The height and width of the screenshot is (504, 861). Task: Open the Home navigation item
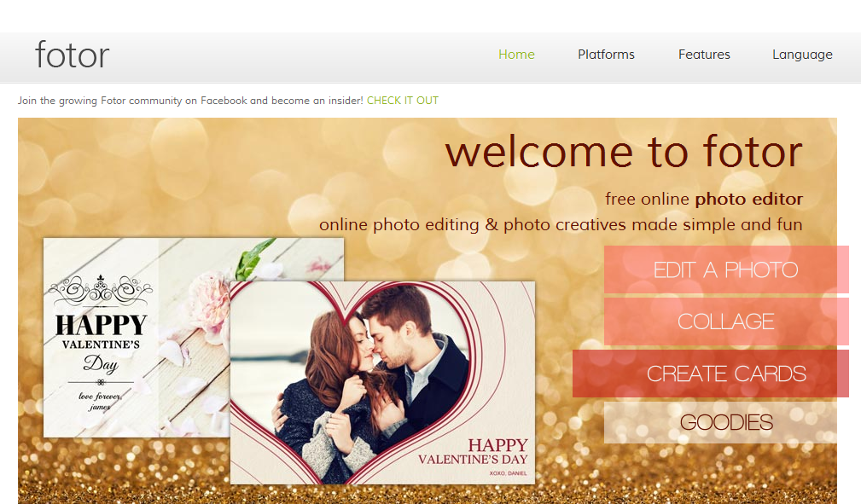(x=516, y=55)
